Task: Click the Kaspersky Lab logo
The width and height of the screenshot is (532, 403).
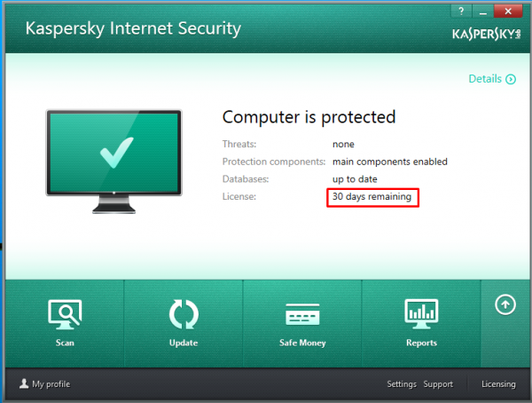Action: [486, 34]
